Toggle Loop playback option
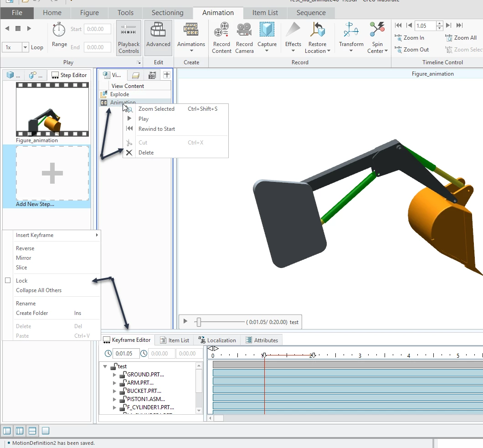This screenshot has height=448, width=483. pyautogui.click(x=36, y=47)
